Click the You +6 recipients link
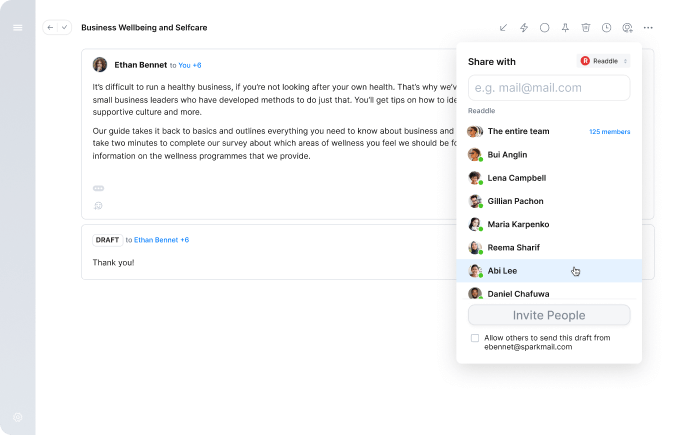700x435 pixels. [190, 65]
